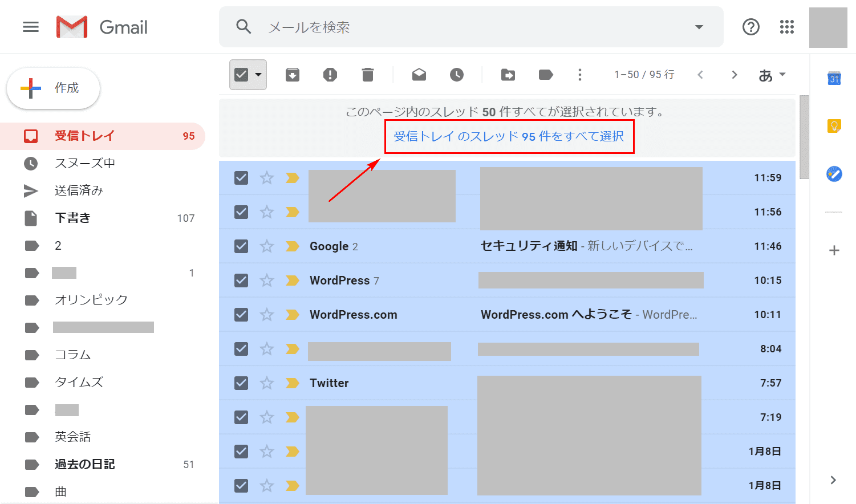Go to the newer messages page
This screenshot has width=856, height=504.
[700, 75]
